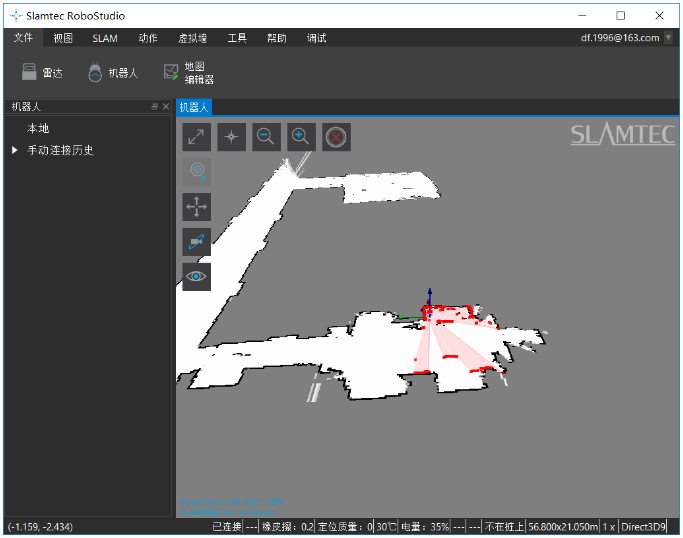The height and width of the screenshot is (538, 683).
Task: Open the 机器人 robot toolbar item
Action: [x=113, y=72]
